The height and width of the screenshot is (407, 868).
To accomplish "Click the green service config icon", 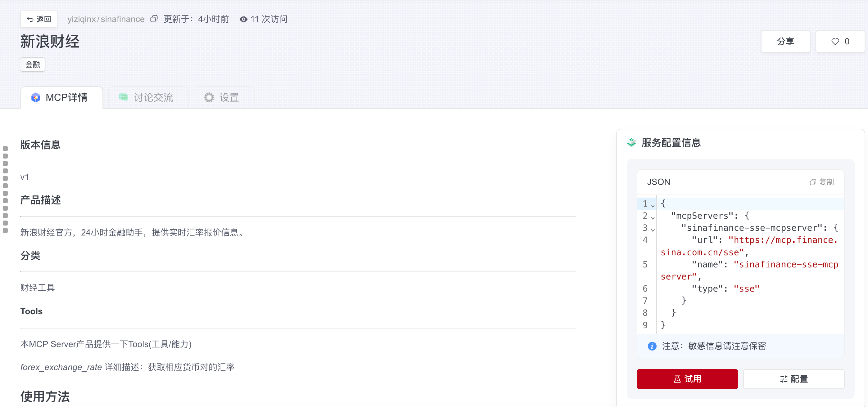I will point(631,143).
